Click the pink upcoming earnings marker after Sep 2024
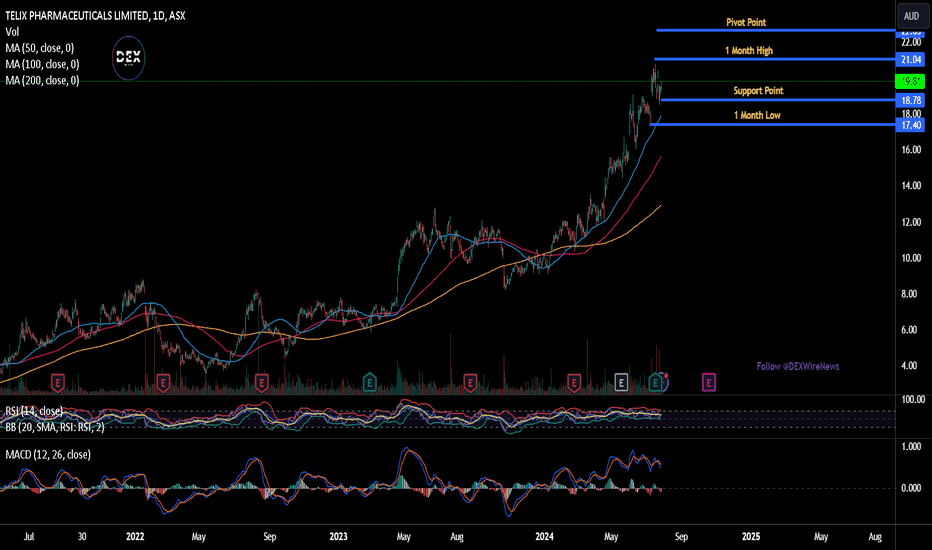 [x=709, y=382]
